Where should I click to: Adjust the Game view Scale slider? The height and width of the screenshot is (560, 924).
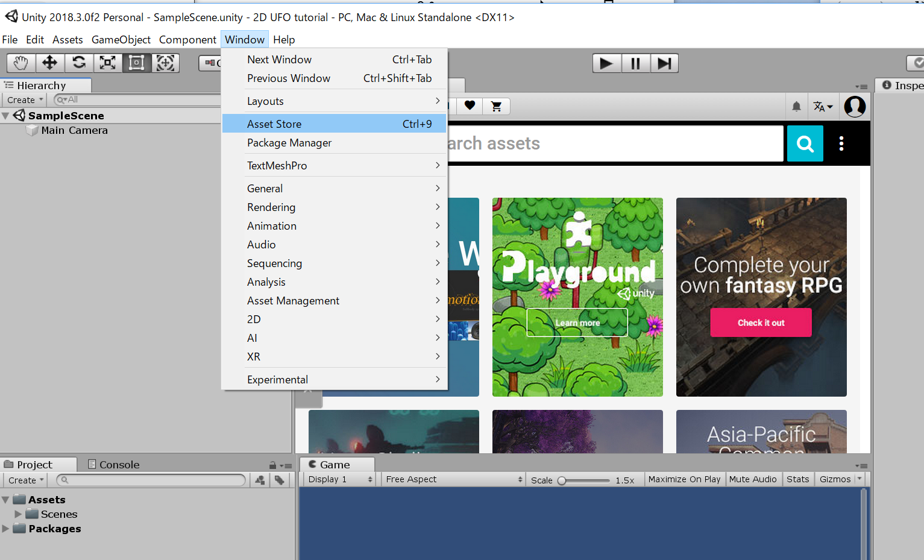(x=584, y=480)
